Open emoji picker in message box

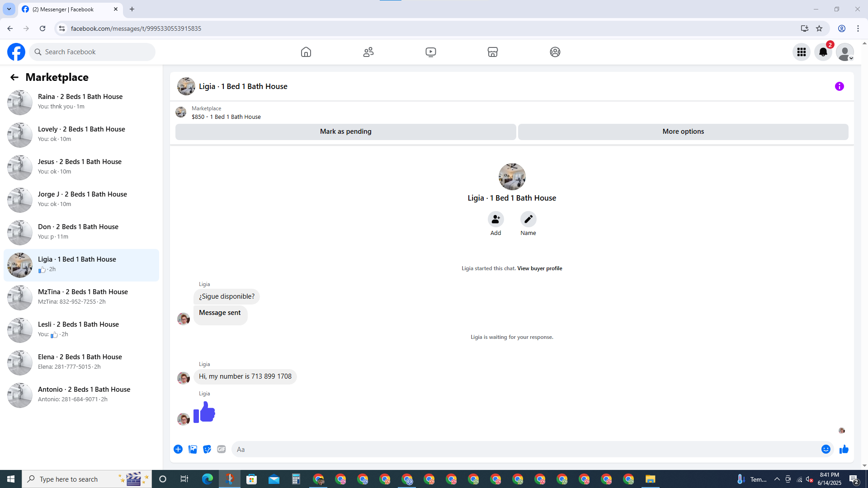point(826,449)
